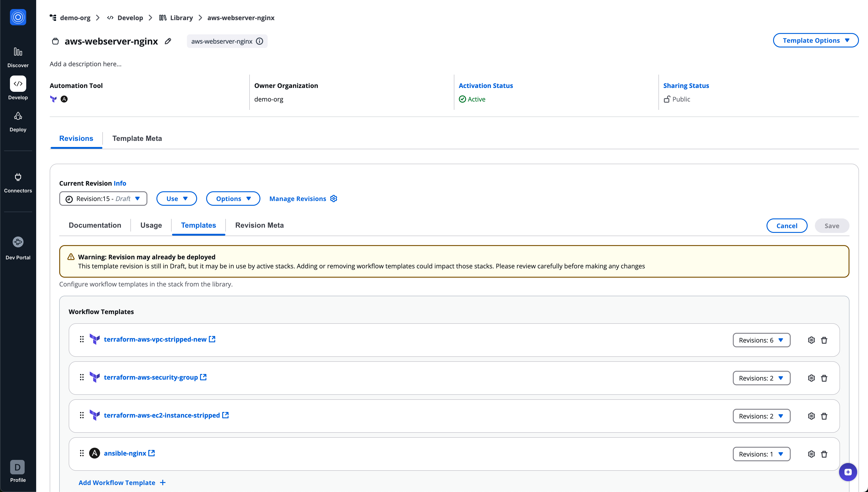Open the Documentation tab
Viewport: 868px width, 492px height.
pos(95,225)
